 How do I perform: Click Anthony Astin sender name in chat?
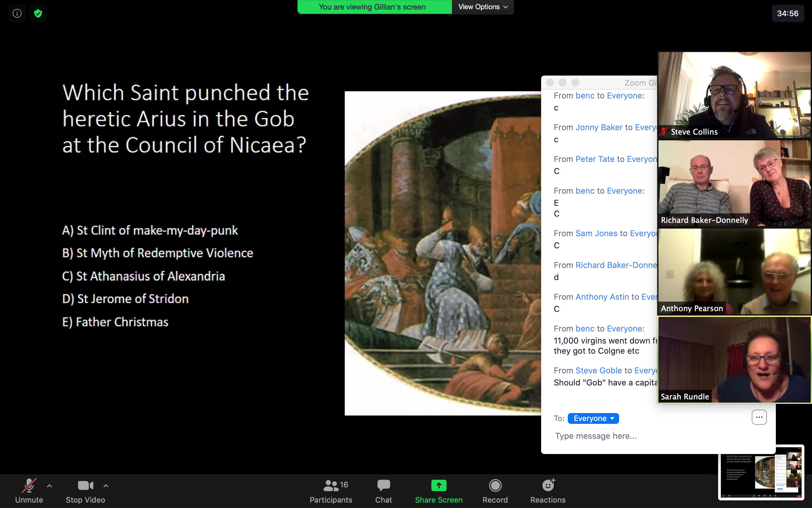point(602,297)
